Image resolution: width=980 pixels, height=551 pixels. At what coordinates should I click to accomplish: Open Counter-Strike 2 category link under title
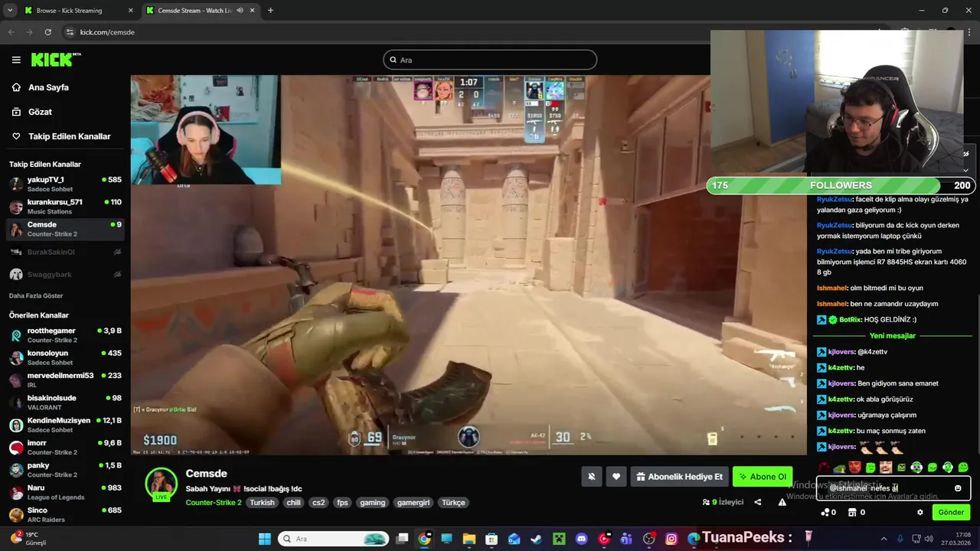[x=214, y=503]
